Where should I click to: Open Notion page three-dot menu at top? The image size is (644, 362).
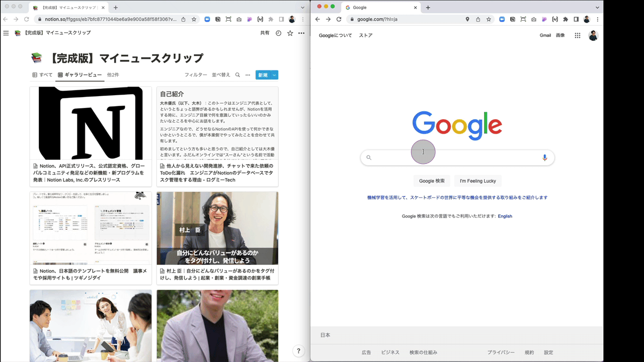[x=301, y=33]
